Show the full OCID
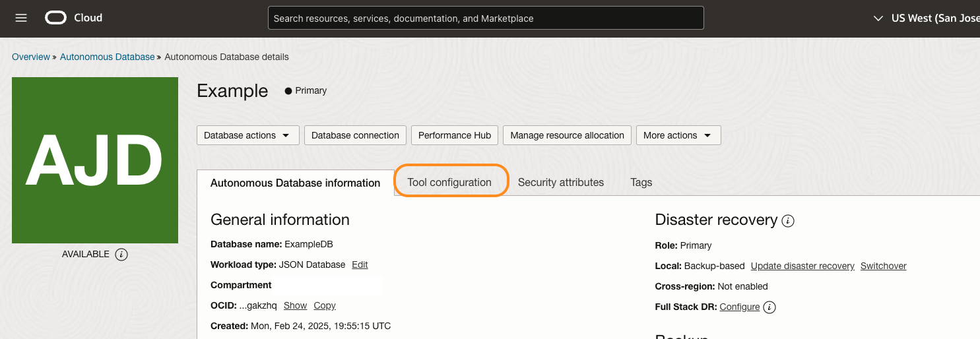Viewport: 980px width, 339px height. coord(295,305)
